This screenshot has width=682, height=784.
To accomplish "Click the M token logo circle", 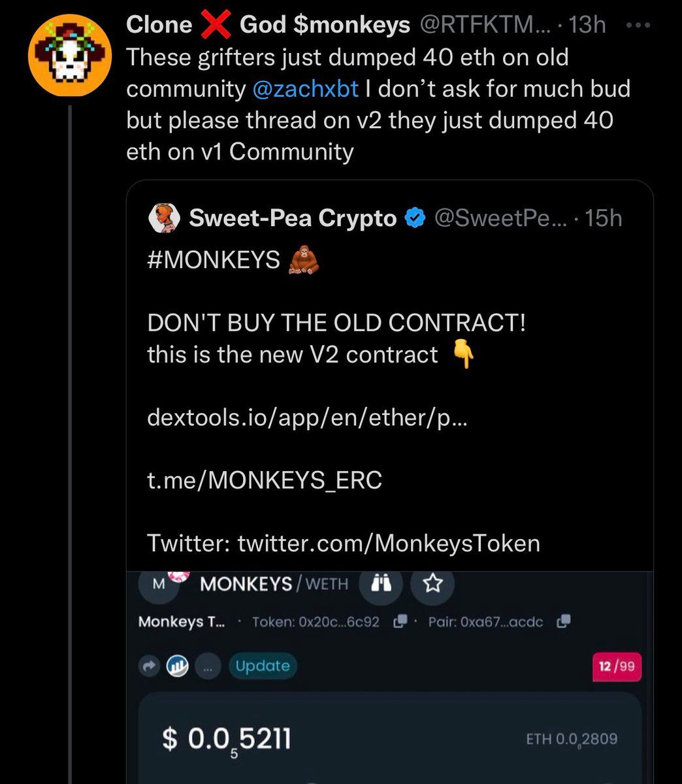I will point(159,584).
